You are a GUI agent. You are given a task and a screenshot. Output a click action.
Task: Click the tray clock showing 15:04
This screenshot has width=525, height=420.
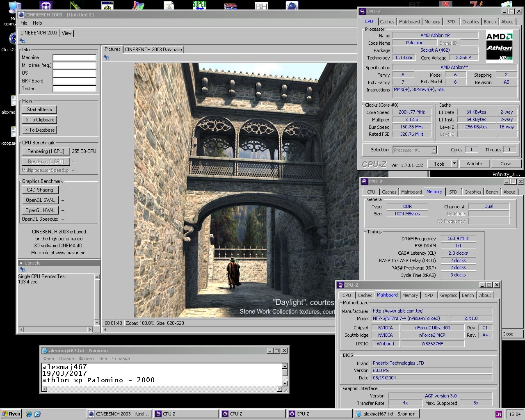coord(515,414)
